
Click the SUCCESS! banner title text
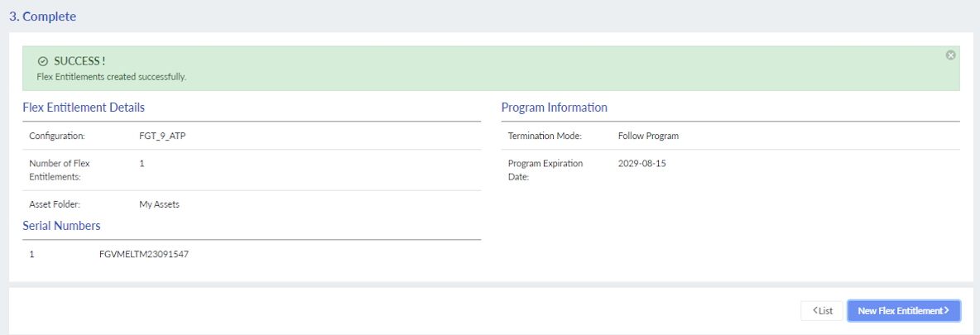pos(79,61)
